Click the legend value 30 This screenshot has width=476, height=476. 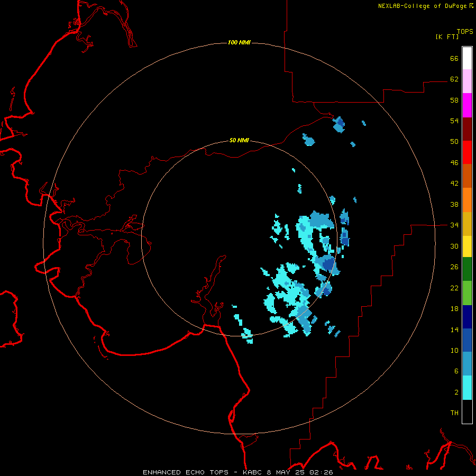[x=454, y=246]
